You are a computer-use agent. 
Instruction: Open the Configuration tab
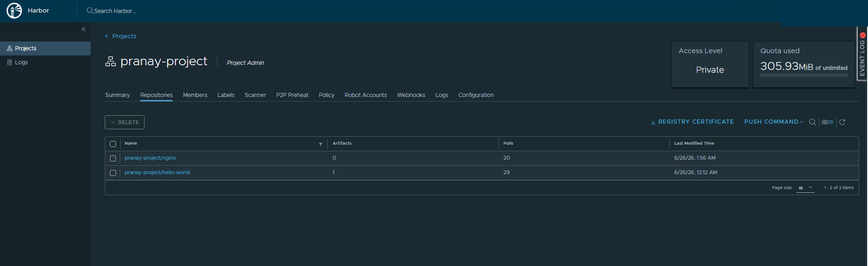click(x=476, y=95)
